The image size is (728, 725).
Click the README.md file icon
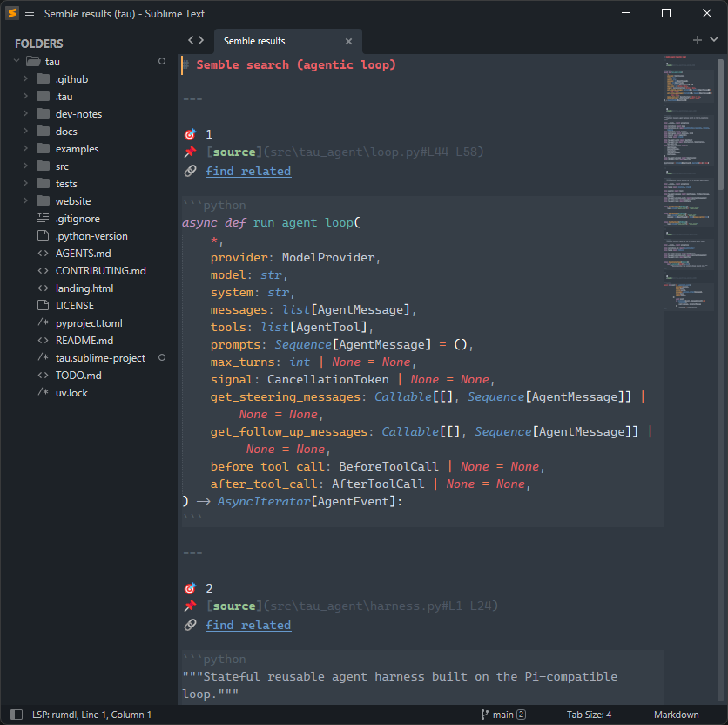pyautogui.click(x=44, y=340)
